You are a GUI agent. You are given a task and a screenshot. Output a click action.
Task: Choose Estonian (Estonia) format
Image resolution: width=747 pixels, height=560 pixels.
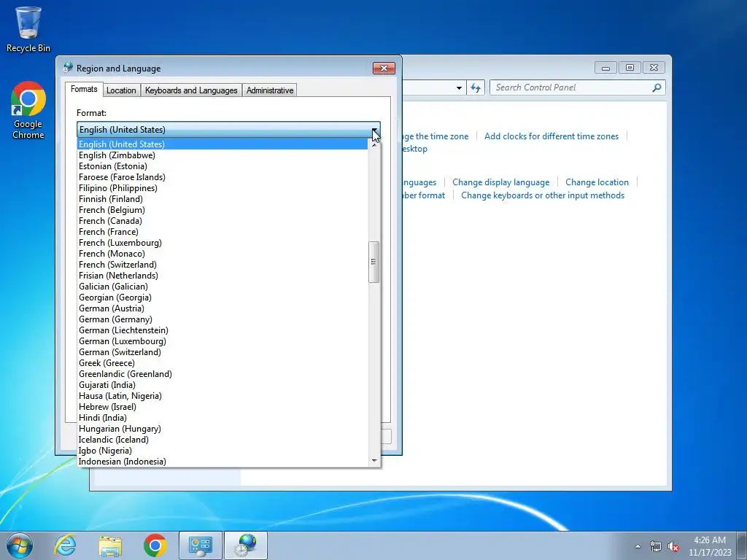click(222, 166)
